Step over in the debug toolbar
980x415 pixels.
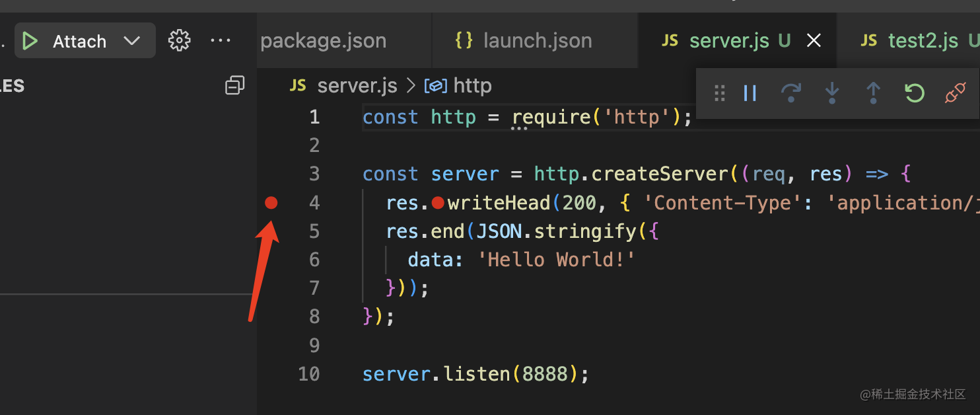pyautogui.click(x=790, y=93)
